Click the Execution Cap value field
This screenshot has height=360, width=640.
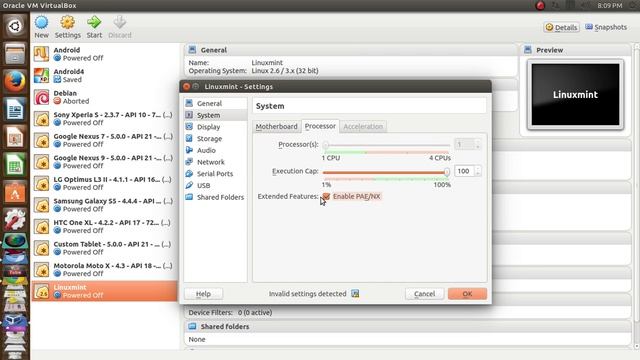[x=464, y=171]
